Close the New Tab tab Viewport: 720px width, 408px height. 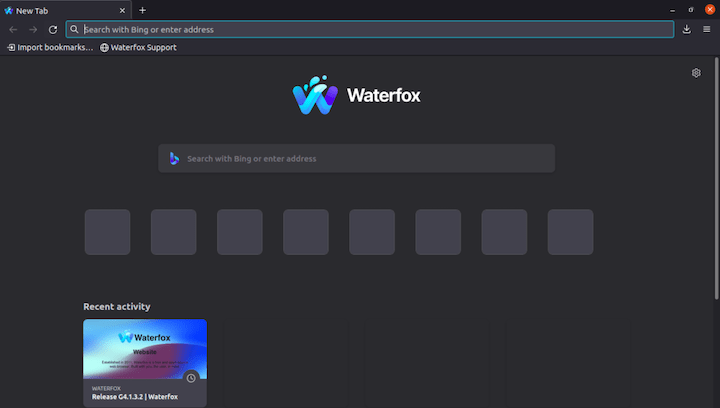[x=122, y=11]
